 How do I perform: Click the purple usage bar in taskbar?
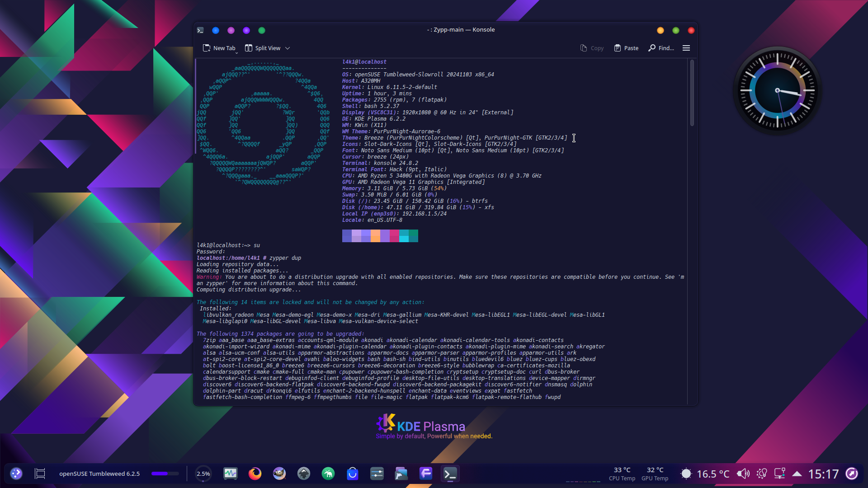(x=165, y=474)
